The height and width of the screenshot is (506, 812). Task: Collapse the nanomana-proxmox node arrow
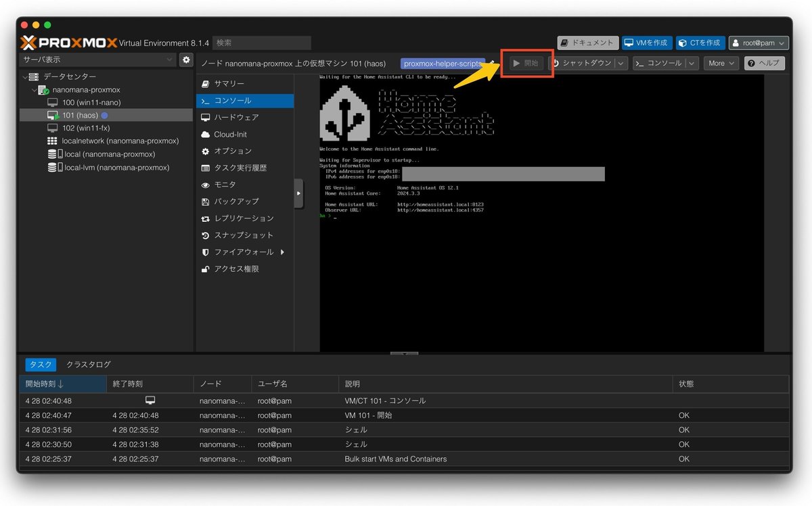click(34, 90)
